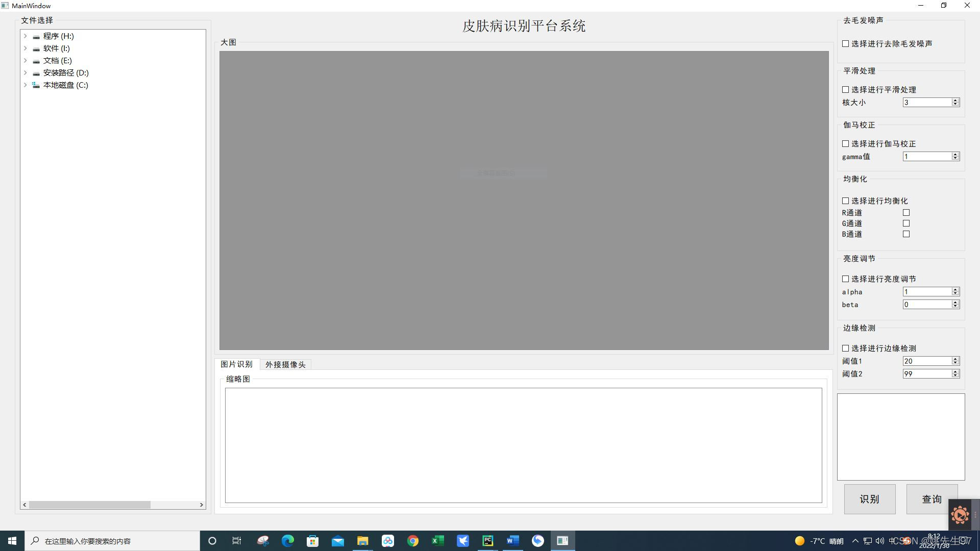Open the blue bird app on taskbar

(462, 541)
